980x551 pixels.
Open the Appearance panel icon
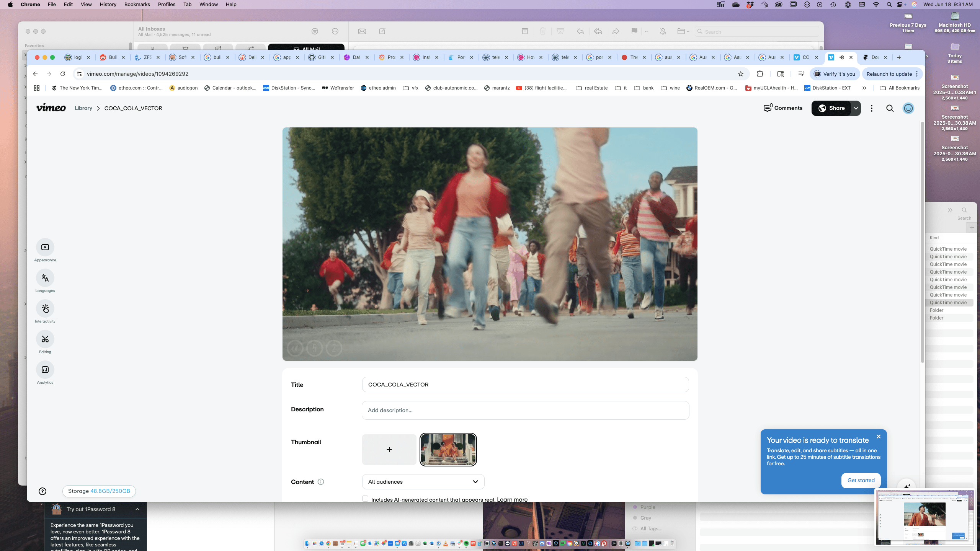[45, 247]
